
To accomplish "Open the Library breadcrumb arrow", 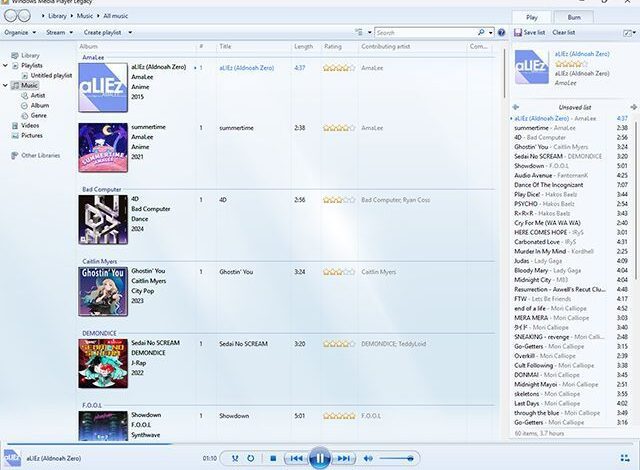I will coord(43,16).
